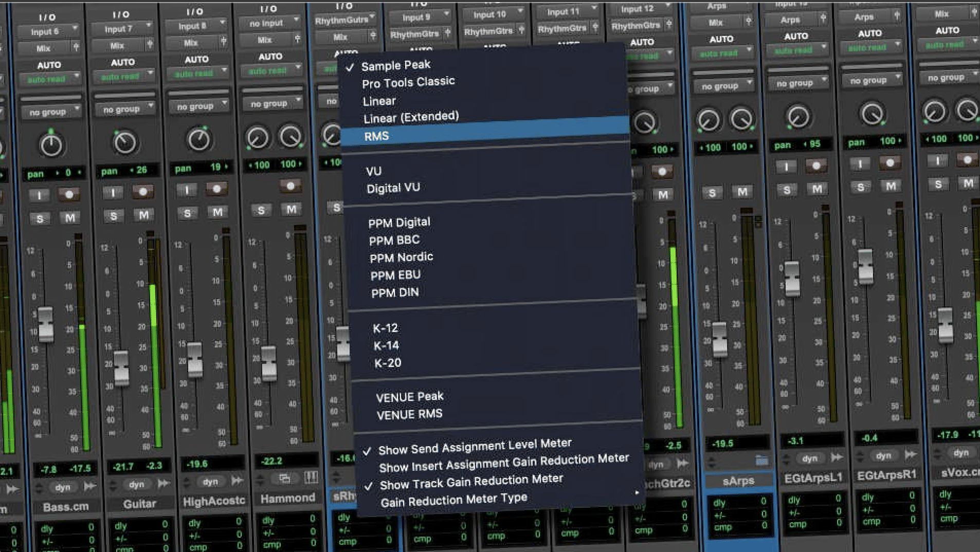Open sArps track group dropdown
The image size is (980, 552).
[x=724, y=86]
